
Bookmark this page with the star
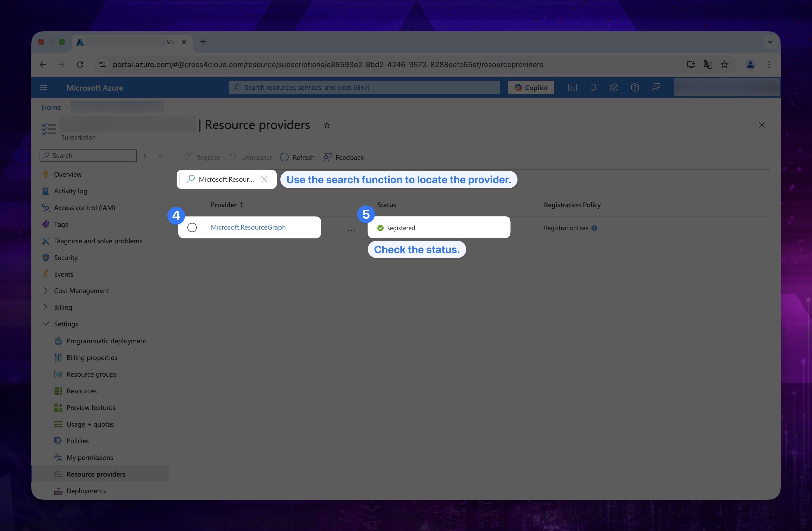tap(724, 65)
